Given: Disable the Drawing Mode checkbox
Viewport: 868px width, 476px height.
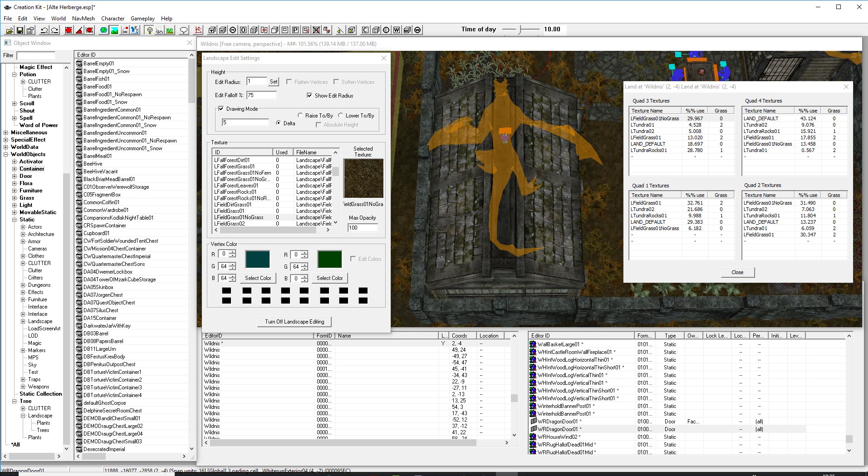Looking at the screenshot, I should pyautogui.click(x=221, y=109).
